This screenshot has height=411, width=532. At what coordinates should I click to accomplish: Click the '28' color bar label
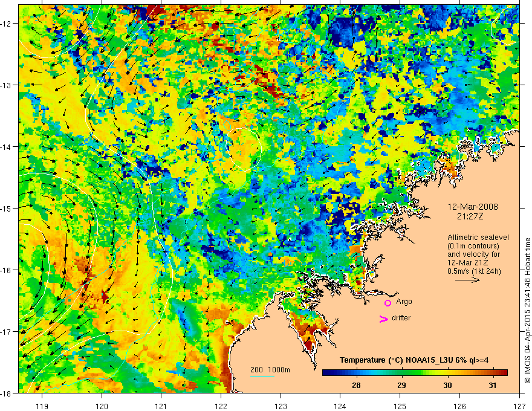pyautogui.click(x=356, y=385)
